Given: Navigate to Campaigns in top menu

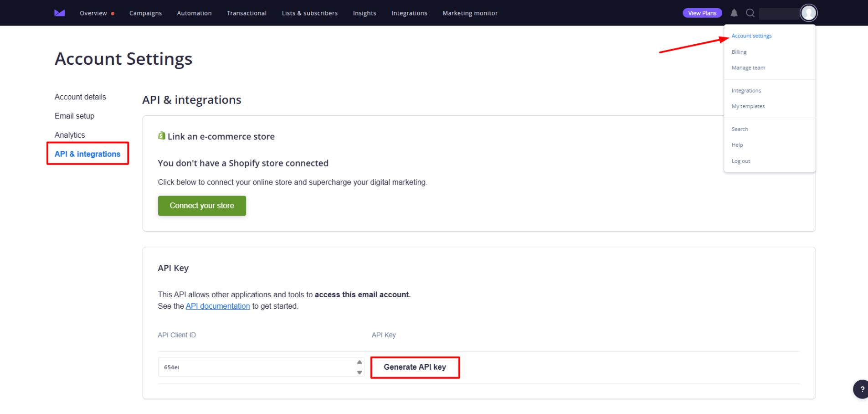Looking at the screenshot, I should (x=145, y=13).
